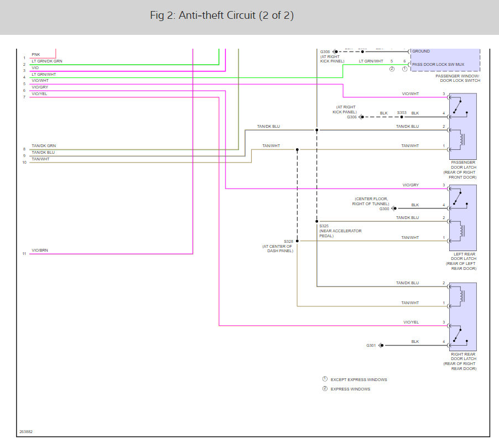Image resolution: width=499 pixels, height=448 pixels.
Task: Click the PASS DOOR LOCK SW MUX label
Action: click(438, 64)
